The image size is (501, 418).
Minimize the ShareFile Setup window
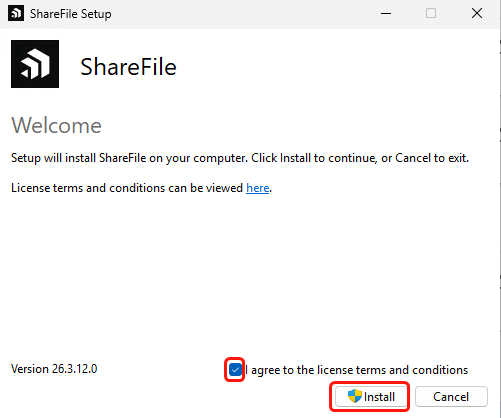coord(386,14)
